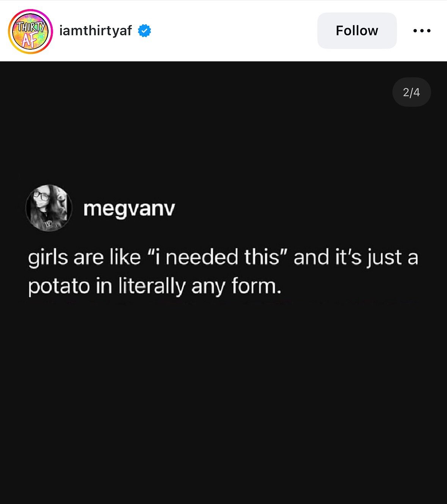Click the empty black area below the text
Screen dimensions: 447x504
click(224, 398)
